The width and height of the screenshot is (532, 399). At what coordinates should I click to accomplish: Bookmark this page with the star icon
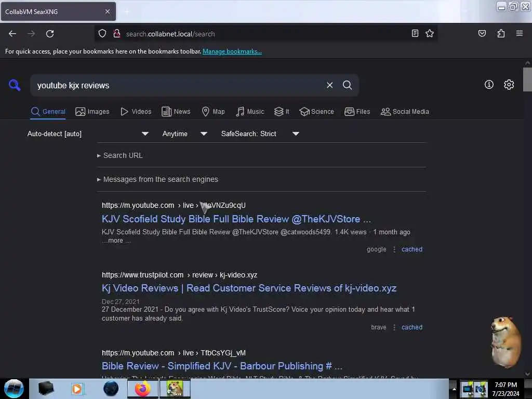(x=430, y=33)
